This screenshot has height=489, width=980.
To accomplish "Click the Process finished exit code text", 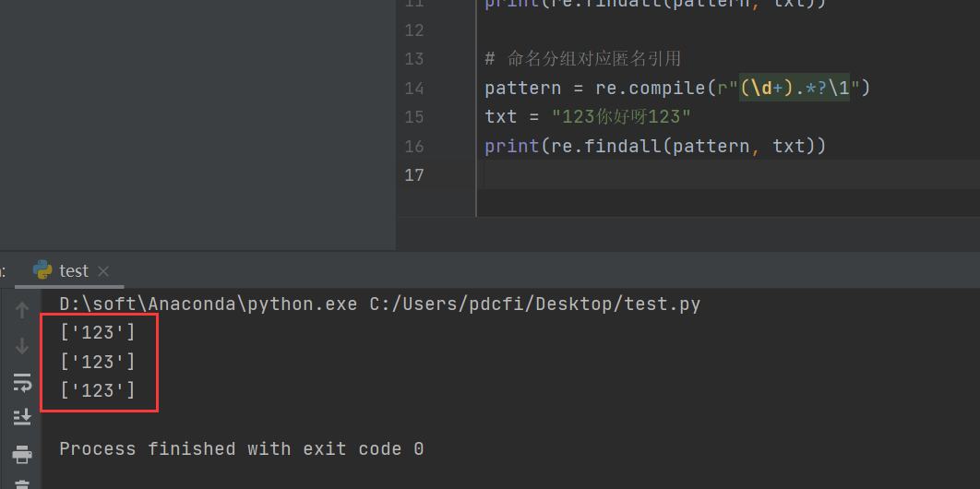I will [241, 449].
